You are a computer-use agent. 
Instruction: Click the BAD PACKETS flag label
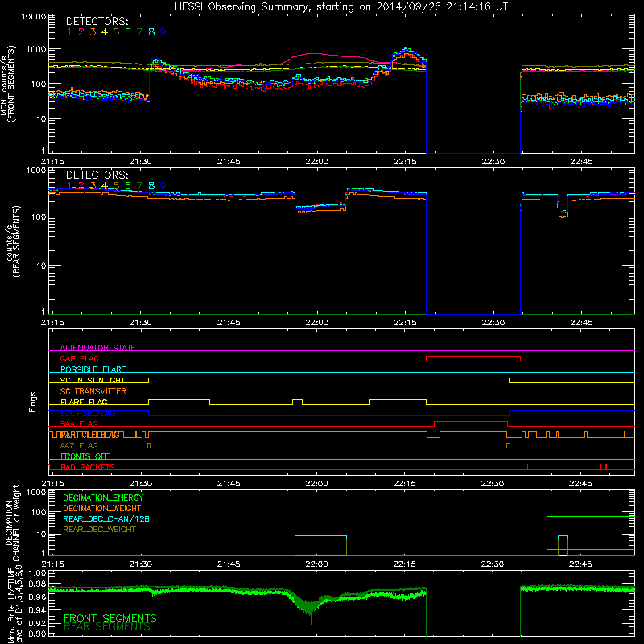click(88, 467)
